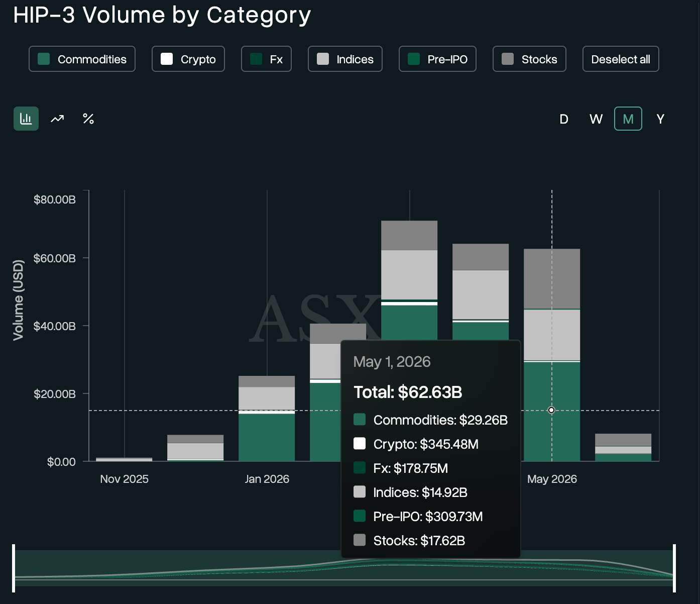The image size is (700, 604).
Task: Click the tallest bar's Stocks segment
Action: [409, 235]
